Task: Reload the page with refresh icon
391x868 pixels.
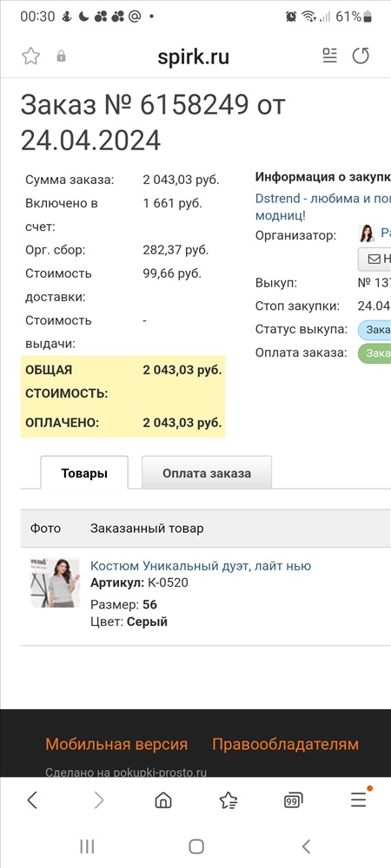Action: pos(361,56)
